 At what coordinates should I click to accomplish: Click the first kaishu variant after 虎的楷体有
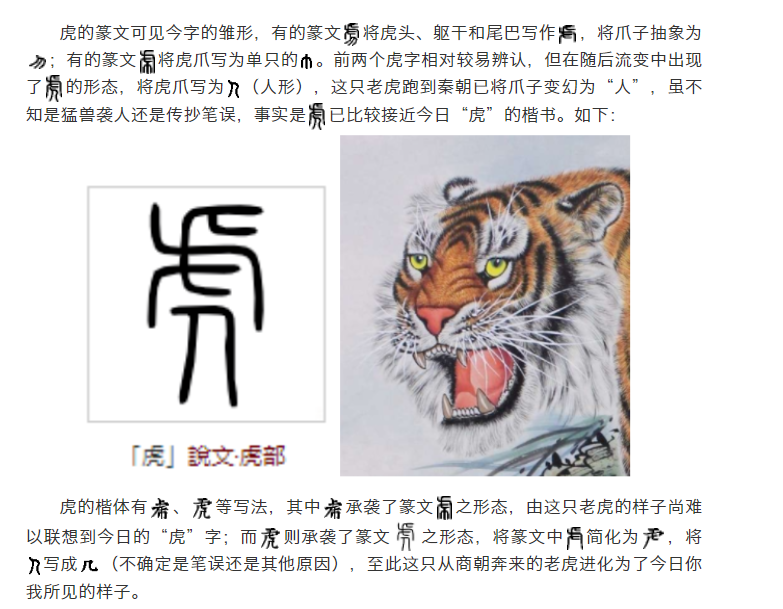click(160, 508)
